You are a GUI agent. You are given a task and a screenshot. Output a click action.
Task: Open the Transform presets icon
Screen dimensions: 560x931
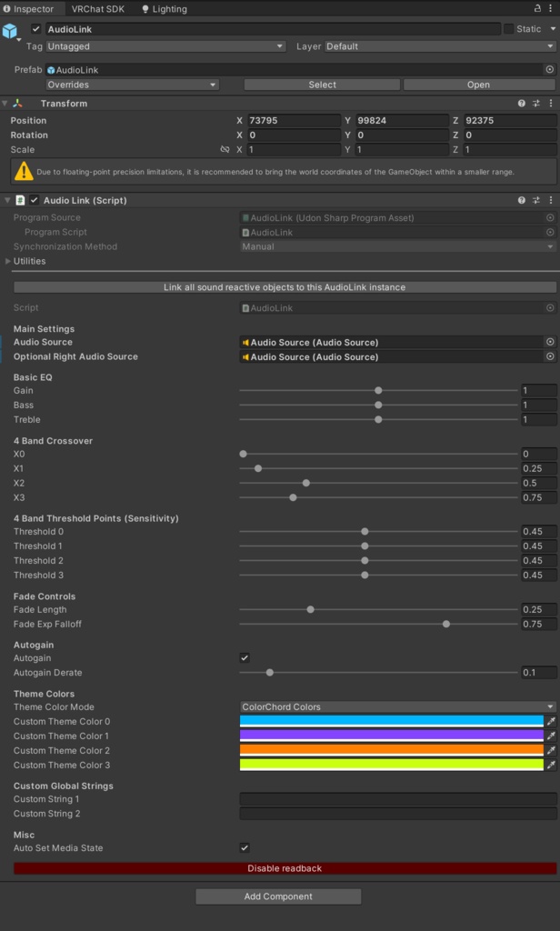[535, 103]
